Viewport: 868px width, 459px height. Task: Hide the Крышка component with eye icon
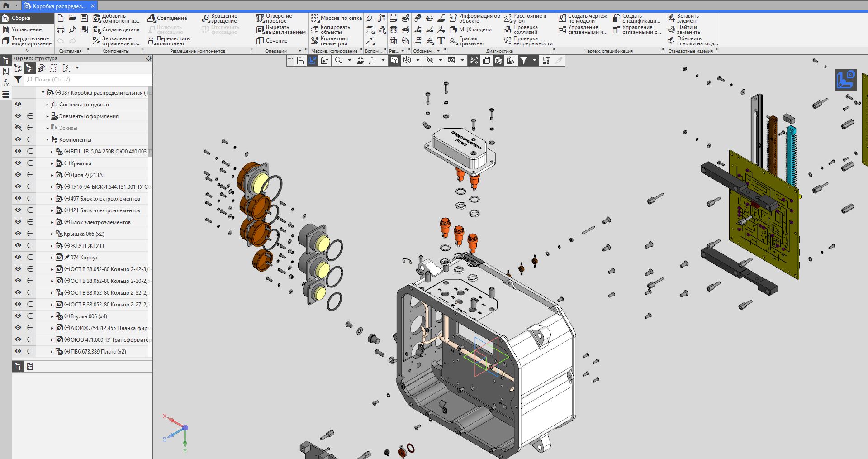18,163
